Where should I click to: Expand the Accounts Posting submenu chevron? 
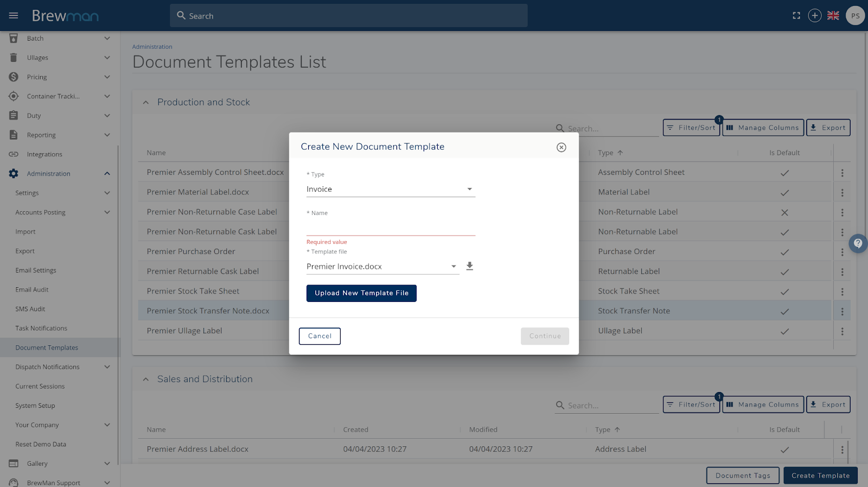107,212
